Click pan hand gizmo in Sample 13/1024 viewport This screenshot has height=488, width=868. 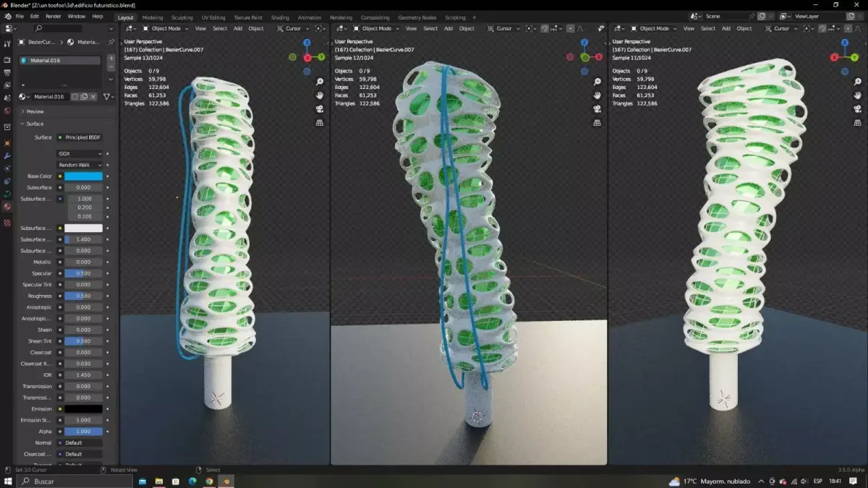pos(320,95)
